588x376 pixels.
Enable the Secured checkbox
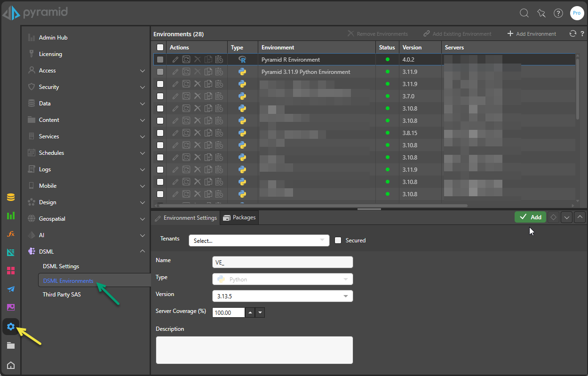coord(338,240)
